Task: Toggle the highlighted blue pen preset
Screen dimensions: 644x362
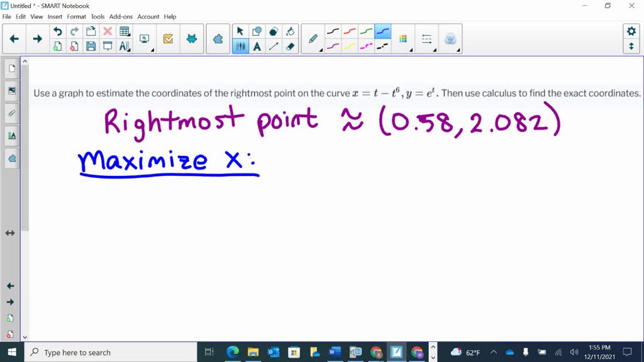Action: tap(382, 31)
